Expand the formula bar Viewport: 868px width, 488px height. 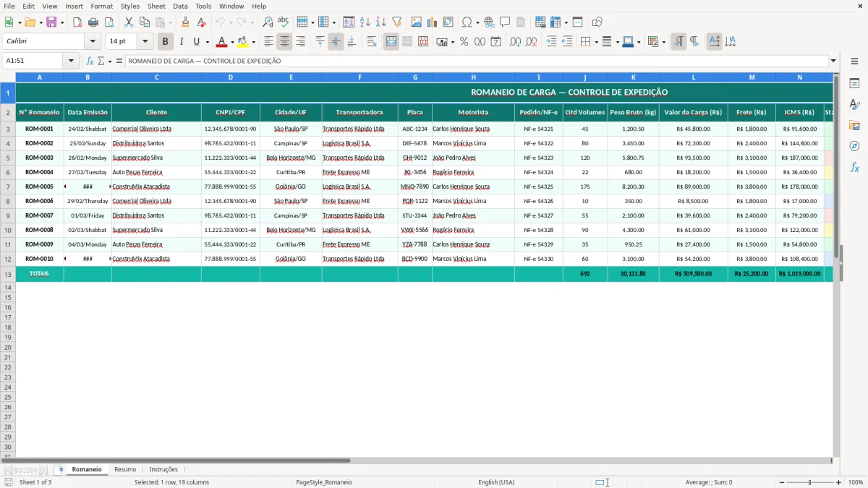click(x=834, y=61)
